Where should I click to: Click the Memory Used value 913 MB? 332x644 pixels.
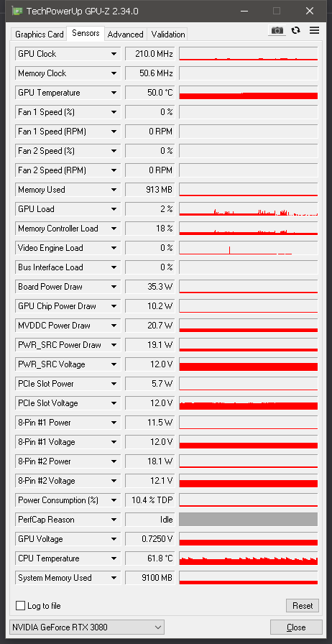[x=150, y=190]
